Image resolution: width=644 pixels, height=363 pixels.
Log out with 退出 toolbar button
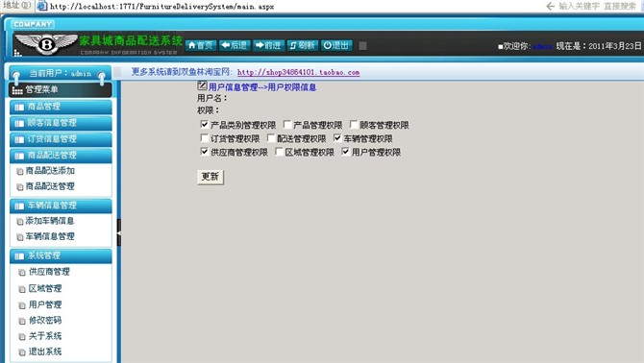[336, 45]
